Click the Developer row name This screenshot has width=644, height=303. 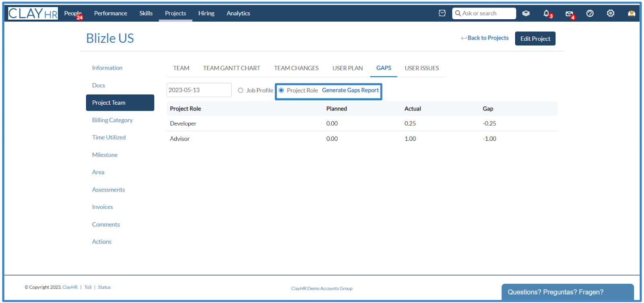click(183, 124)
